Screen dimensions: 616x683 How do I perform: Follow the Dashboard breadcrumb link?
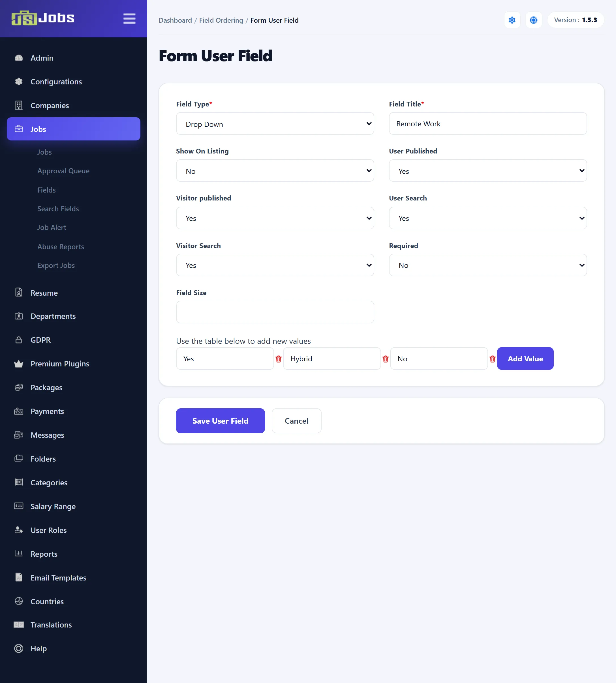pos(175,20)
